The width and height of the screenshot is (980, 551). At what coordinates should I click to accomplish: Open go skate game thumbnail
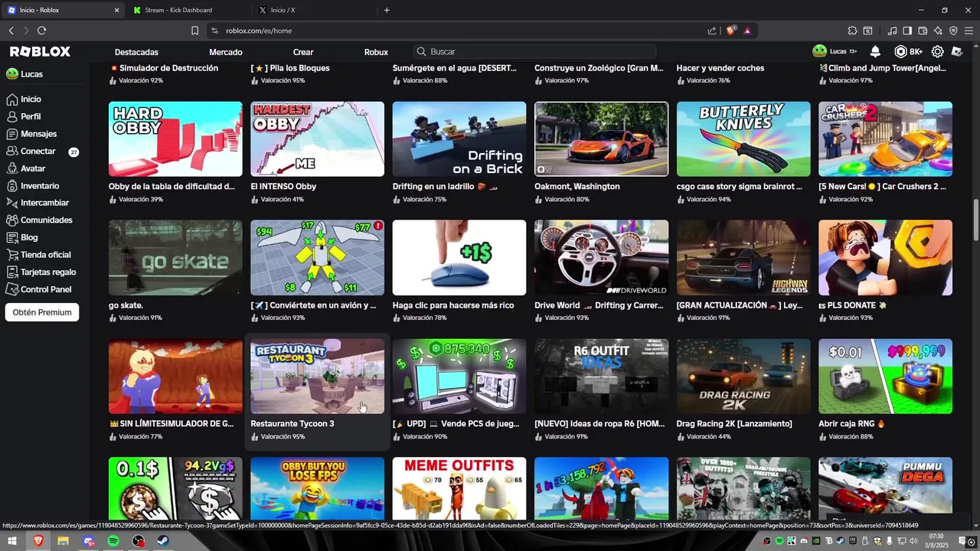click(x=175, y=258)
